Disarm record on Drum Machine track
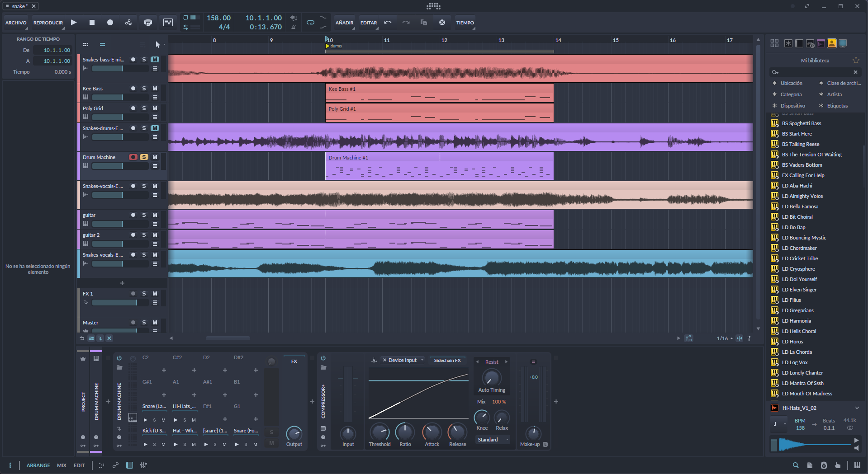Viewport: 868px width, 474px height. click(x=133, y=157)
